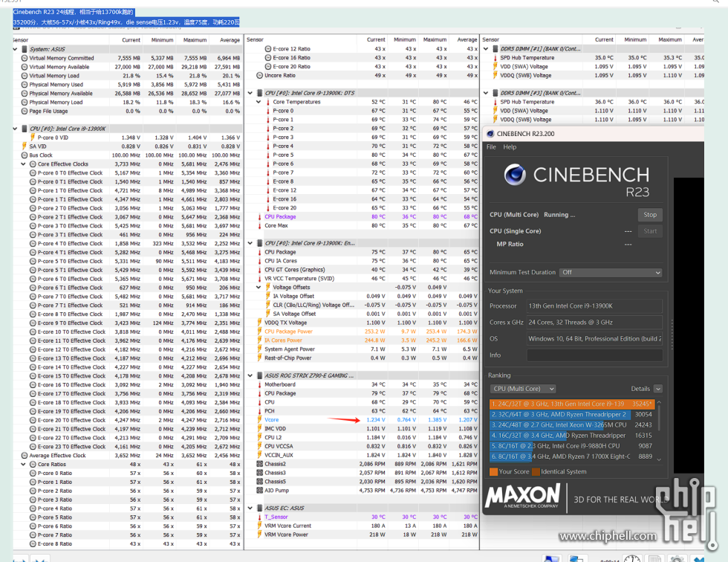728x562 pixels.
Task: Stop the running CPU Multi Core test
Action: click(650, 215)
